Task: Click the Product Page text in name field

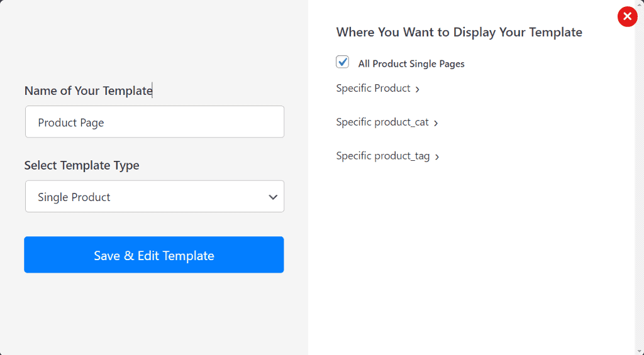Action: tap(71, 123)
